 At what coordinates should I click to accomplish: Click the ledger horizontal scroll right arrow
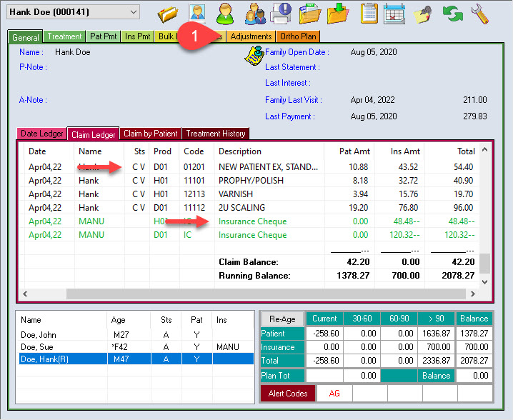coord(473,294)
